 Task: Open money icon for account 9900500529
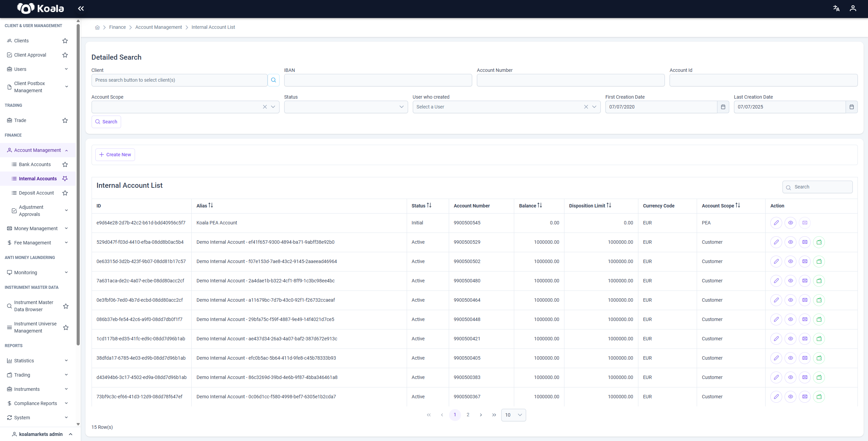coord(805,242)
